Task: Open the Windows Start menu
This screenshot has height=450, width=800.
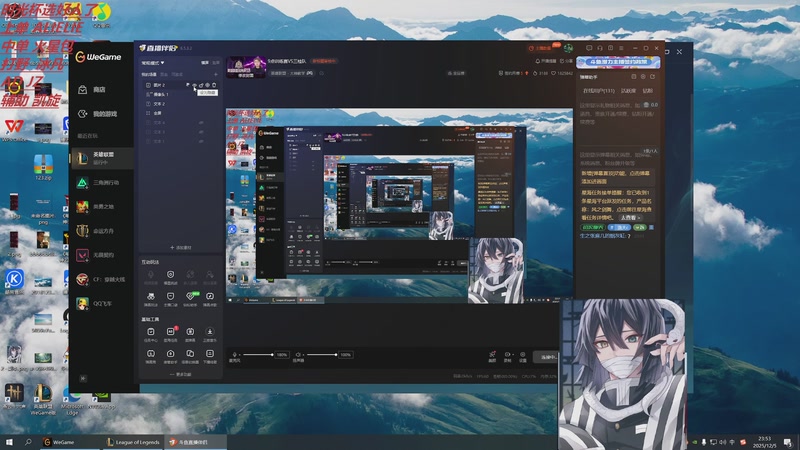Action: tap(9, 442)
